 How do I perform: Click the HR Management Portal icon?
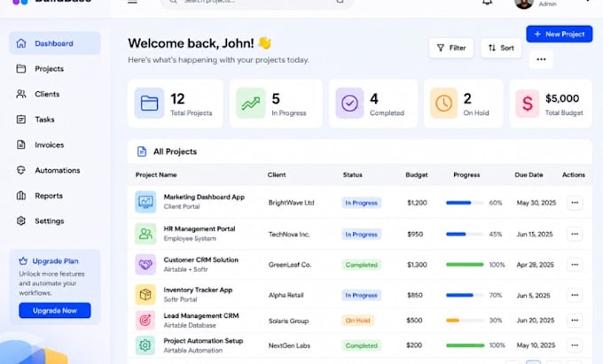coord(145,234)
